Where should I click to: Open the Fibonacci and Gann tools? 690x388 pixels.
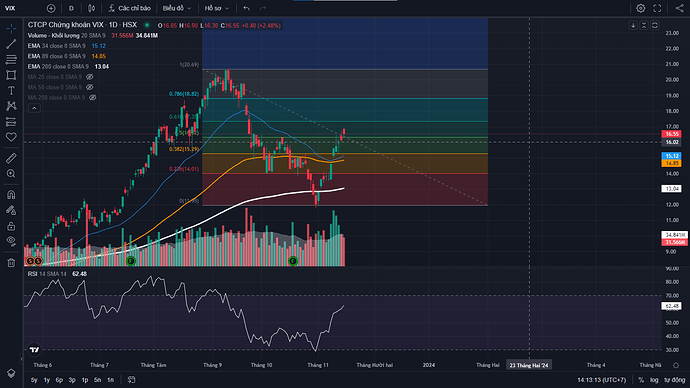point(11,59)
